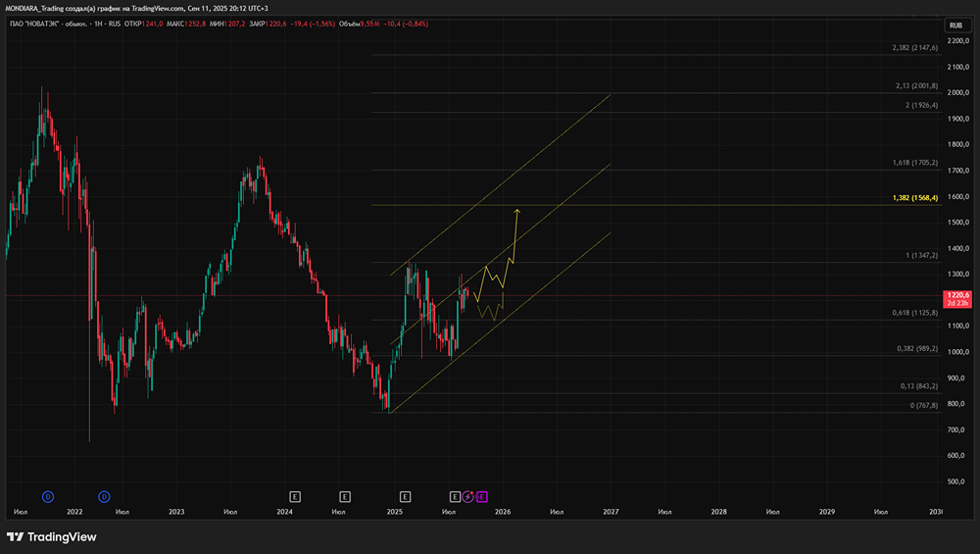Open the earnings marker before mid-2024
The height and width of the screenshot is (554, 980).
[345, 497]
